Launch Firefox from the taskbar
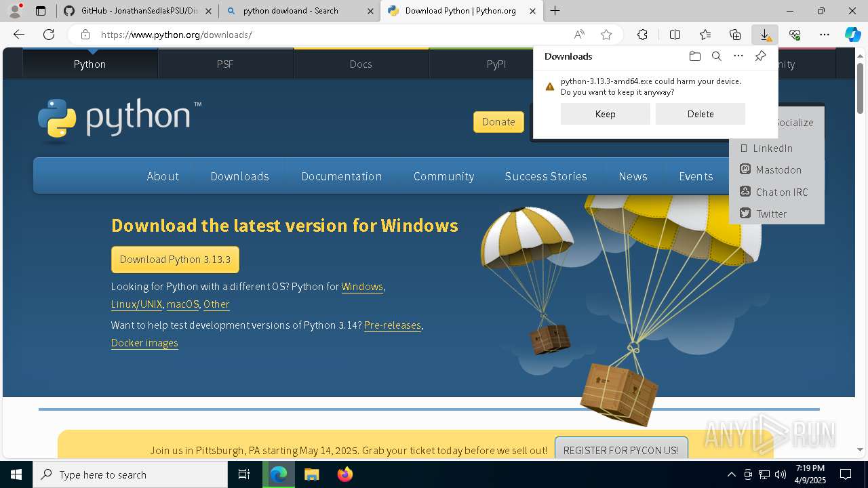 (344, 474)
